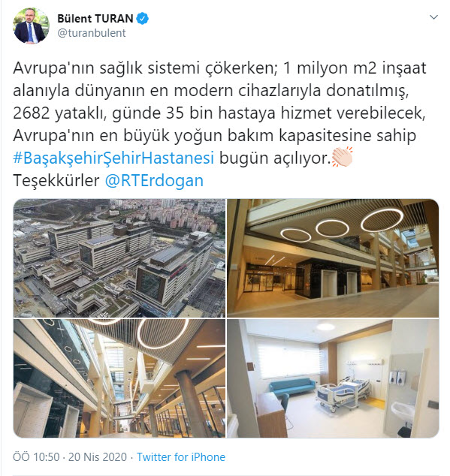Click the word Teşekkürler in the tweet
This screenshot has height=476, width=450.
[x=56, y=180]
